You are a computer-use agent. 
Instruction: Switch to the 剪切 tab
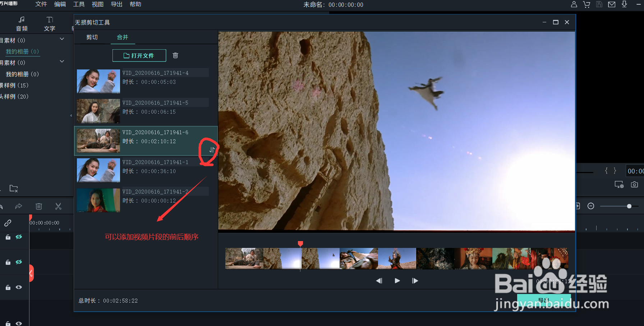[92, 37]
